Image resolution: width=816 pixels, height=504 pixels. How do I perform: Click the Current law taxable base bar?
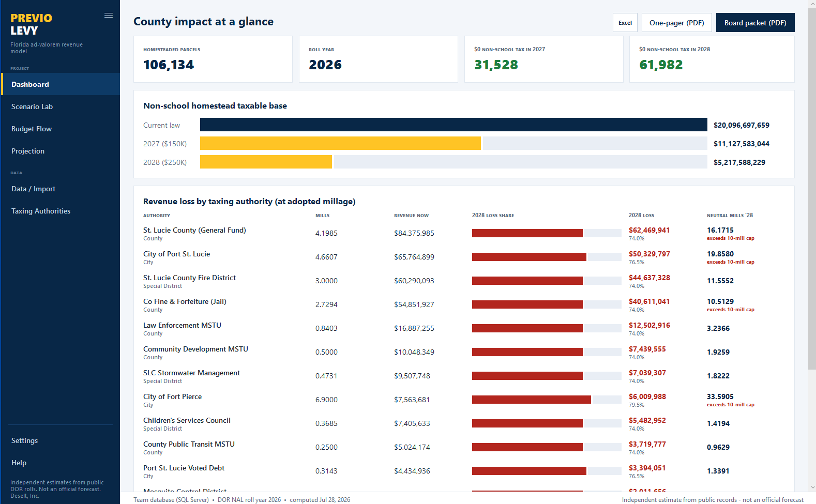point(454,125)
